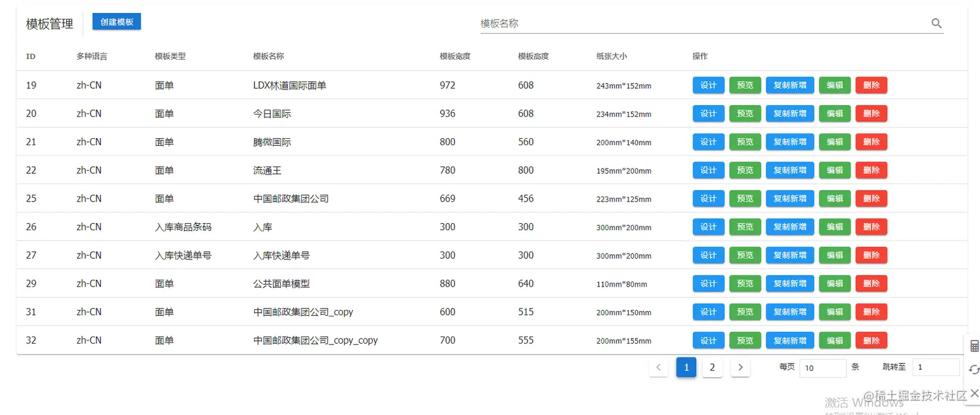The height and width of the screenshot is (415, 980).
Task: Click 删除 for 流通王 row
Action: [871, 170]
